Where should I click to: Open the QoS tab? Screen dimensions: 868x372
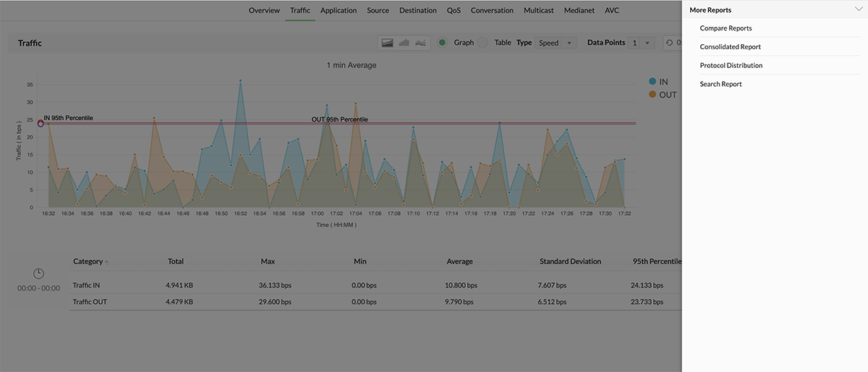tap(454, 11)
